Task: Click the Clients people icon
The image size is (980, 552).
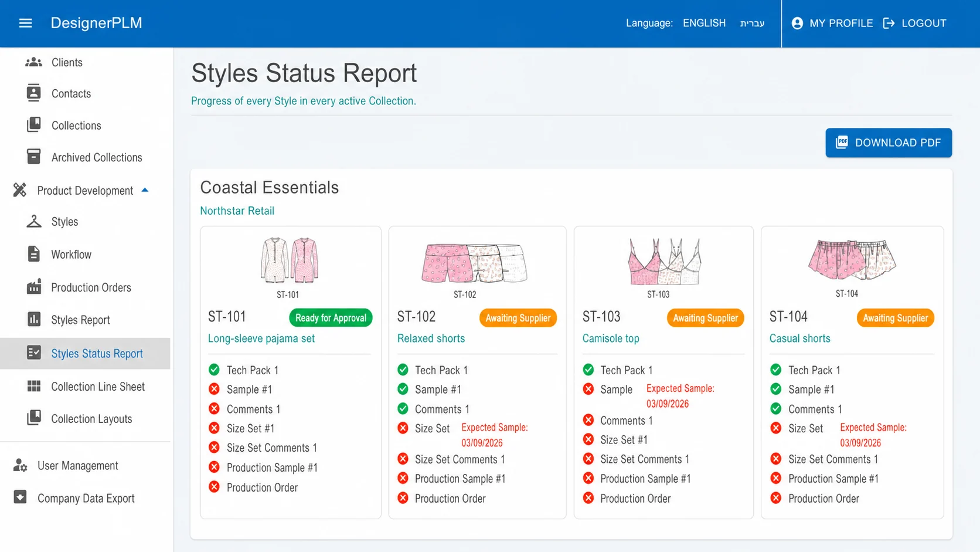Action: click(34, 62)
